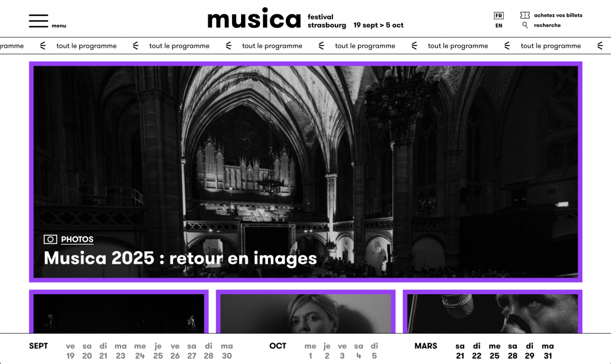The height and width of the screenshot is (364, 611).
Task: Switch language to FR
Action: (498, 16)
